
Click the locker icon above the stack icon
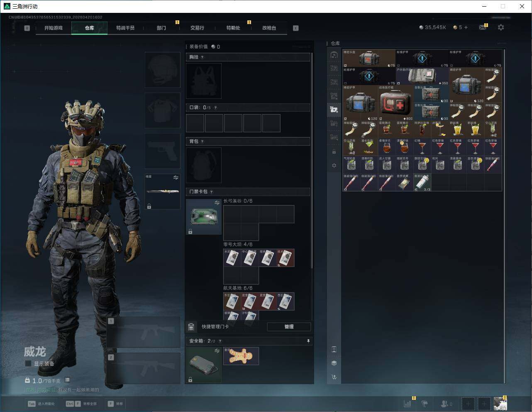click(334, 349)
